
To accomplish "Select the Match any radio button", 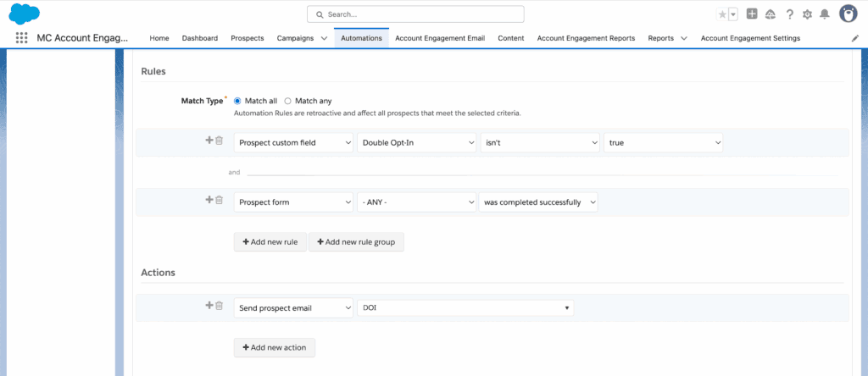I will pyautogui.click(x=287, y=101).
